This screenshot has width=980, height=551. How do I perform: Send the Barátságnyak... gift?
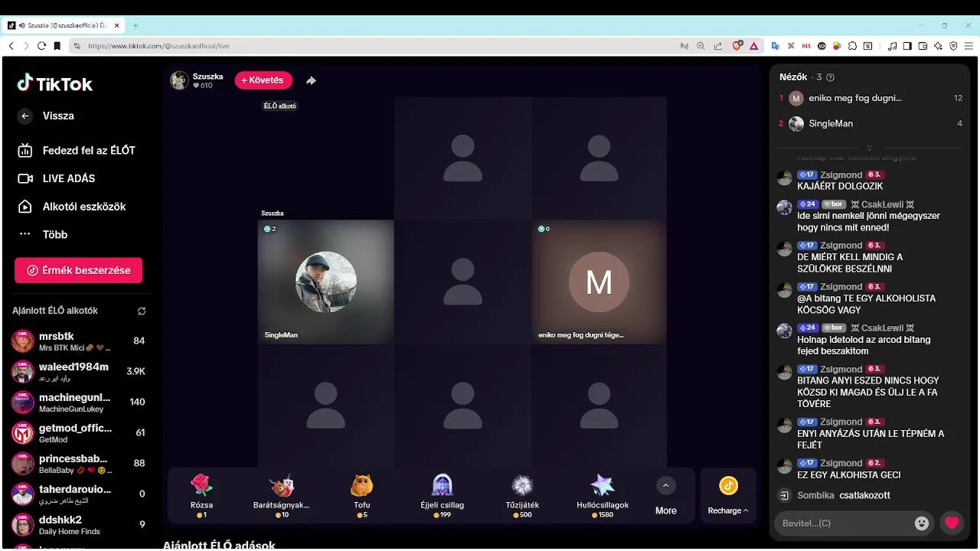tap(281, 495)
